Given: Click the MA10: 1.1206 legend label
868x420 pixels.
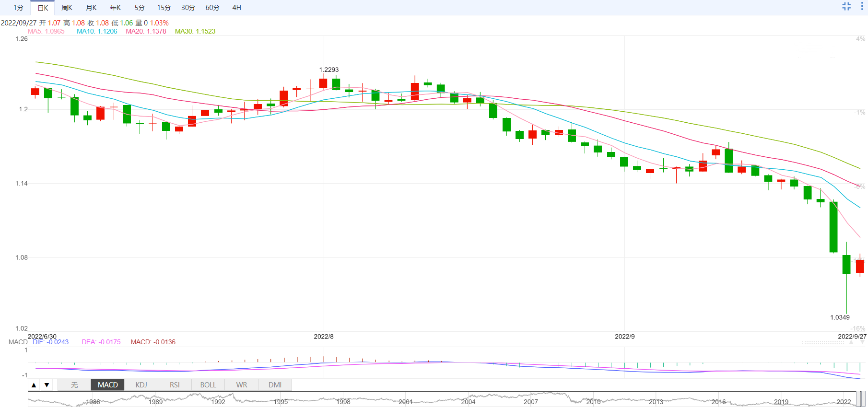Looking at the screenshot, I should point(97,31).
